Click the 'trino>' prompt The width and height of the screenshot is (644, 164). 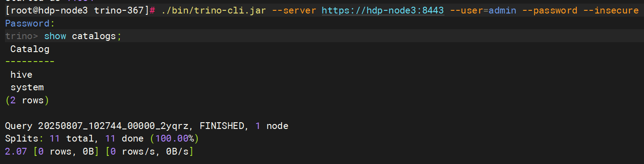[22, 36]
